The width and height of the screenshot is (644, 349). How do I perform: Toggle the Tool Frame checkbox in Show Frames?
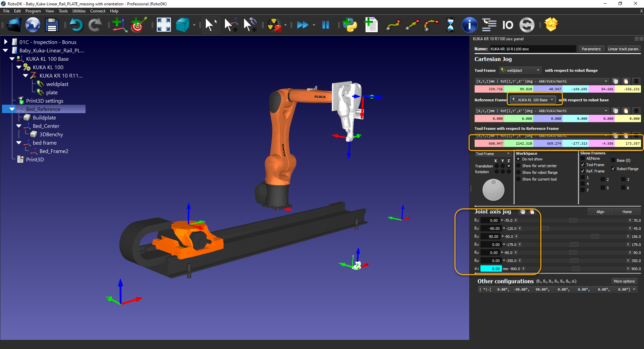tap(583, 165)
